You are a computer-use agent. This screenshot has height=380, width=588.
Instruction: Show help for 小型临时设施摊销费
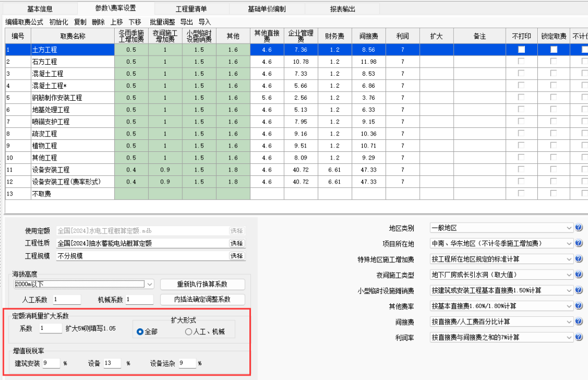(x=579, y=291)
